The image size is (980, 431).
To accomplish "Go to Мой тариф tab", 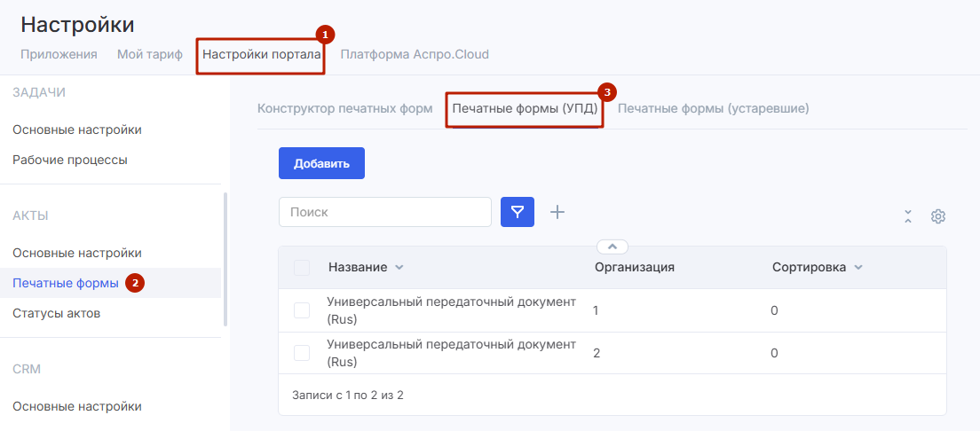I will (149, 54).
